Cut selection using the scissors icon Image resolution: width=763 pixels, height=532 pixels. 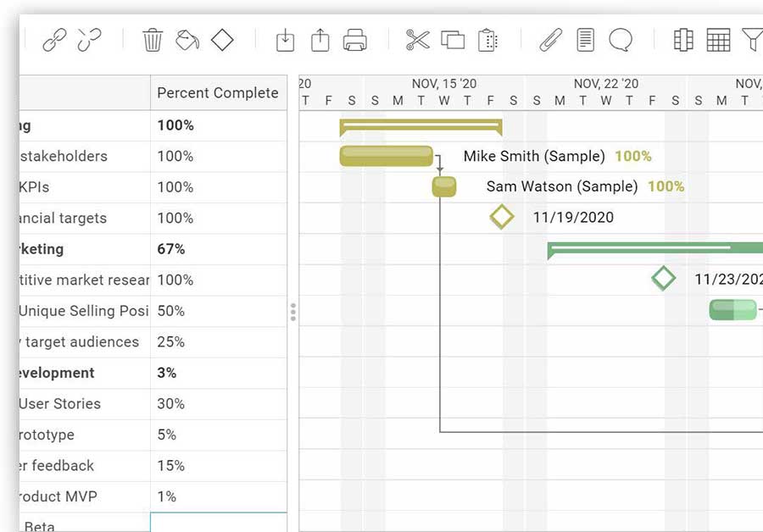pyautogui.click(x=417, y=40)
